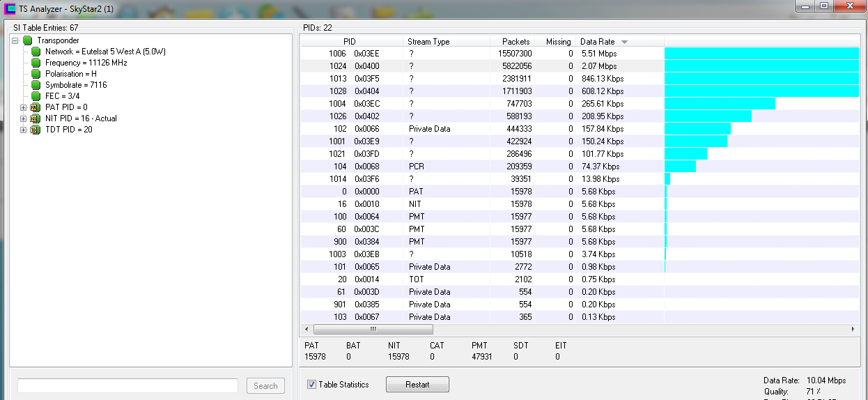Click the Packets column header

(516, 42)
